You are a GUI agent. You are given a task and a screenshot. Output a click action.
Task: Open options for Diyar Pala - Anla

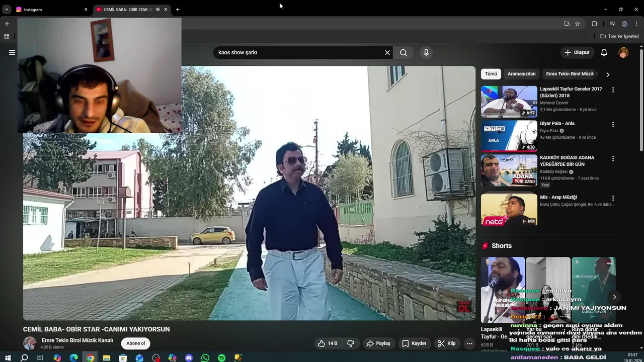click(x=613, y=124)
